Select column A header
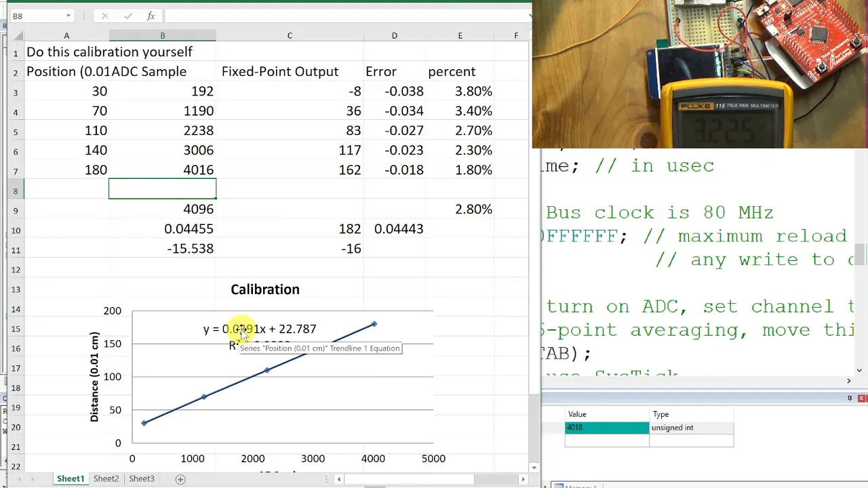868x488 pixels. 66,35
